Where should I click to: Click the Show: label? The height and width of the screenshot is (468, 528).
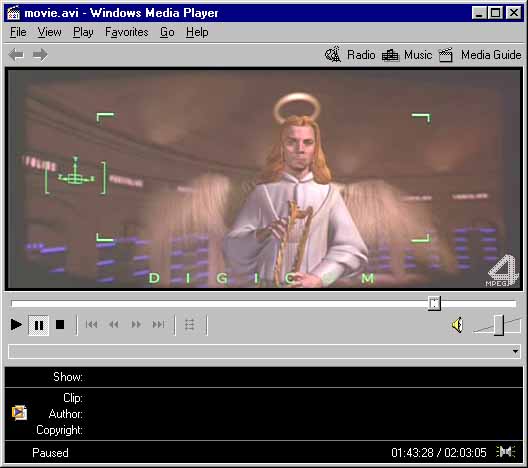pyautogui.click(x=68, y=377)
